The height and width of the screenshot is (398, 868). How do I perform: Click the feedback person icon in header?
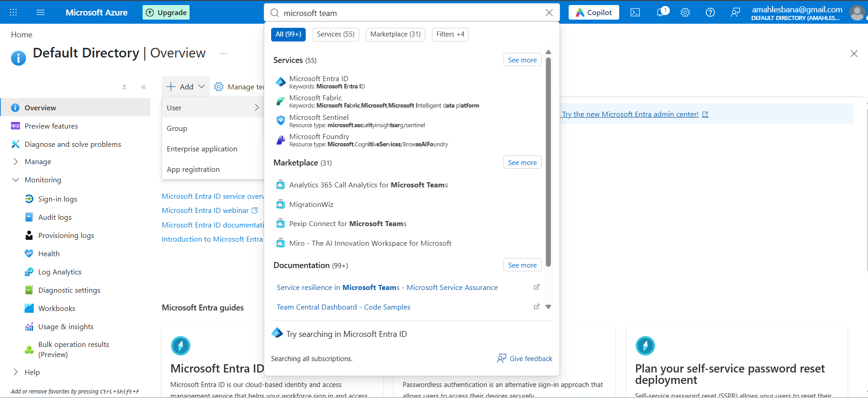pyautogui.click(x=735, y=13)
